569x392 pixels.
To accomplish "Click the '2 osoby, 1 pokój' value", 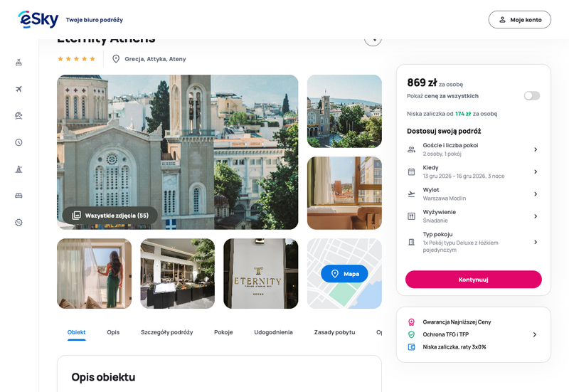I will [442, 154].
